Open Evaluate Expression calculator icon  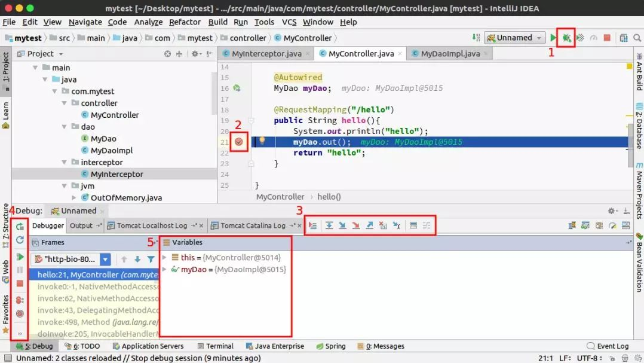click(413, 225)
